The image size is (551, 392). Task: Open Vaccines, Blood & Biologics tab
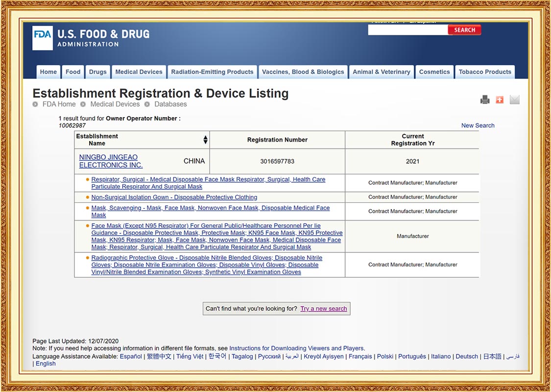click(303, 72)
